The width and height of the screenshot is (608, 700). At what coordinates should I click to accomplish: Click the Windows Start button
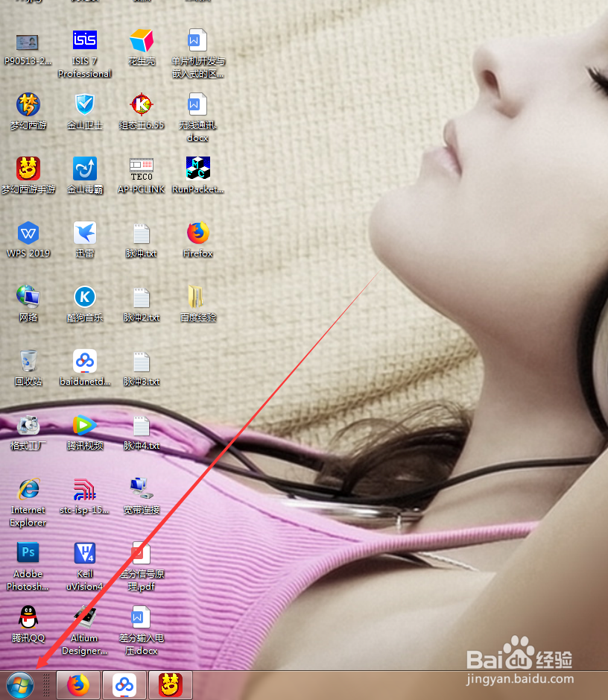click(20, 685)
